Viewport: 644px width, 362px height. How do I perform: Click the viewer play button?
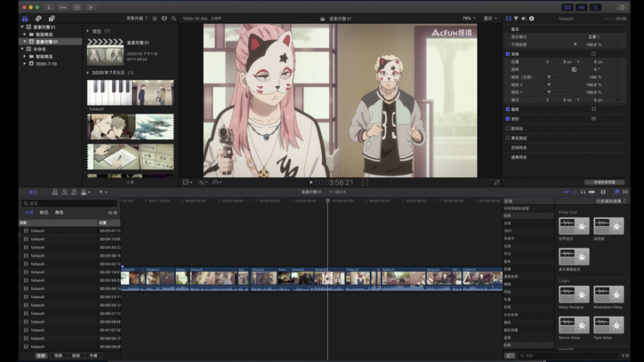[x=311, y=182]
